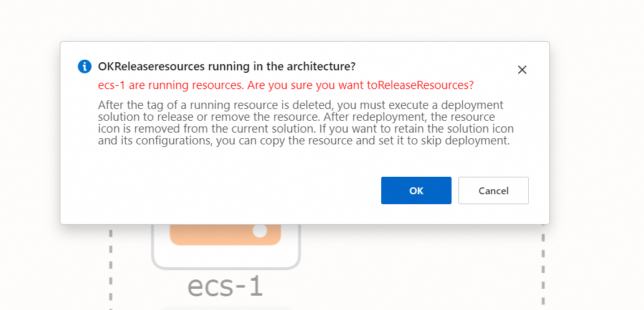Cancel the release resources dialog

tap(493, 190)
